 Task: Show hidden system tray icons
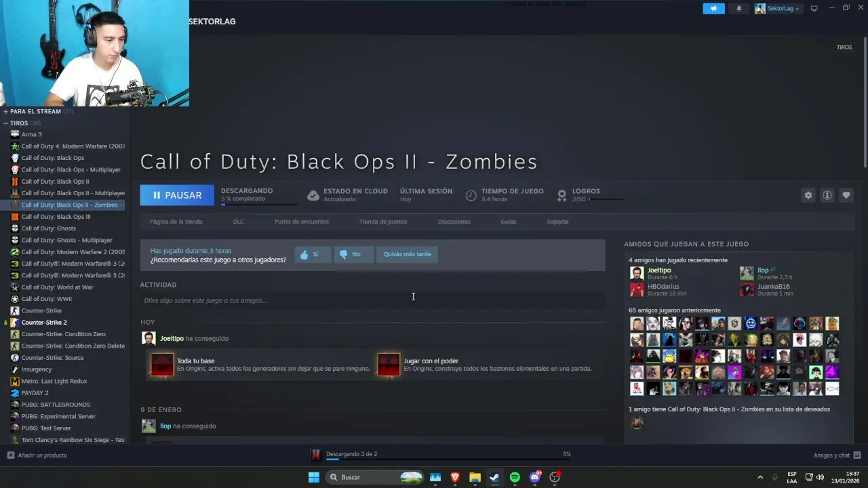pyautogui.click(x=759, y=477)
